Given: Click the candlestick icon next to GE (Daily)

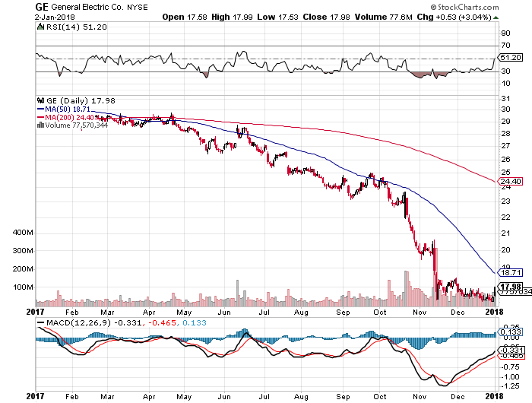Looking at the screenshot, I should (x=41, y=100).
